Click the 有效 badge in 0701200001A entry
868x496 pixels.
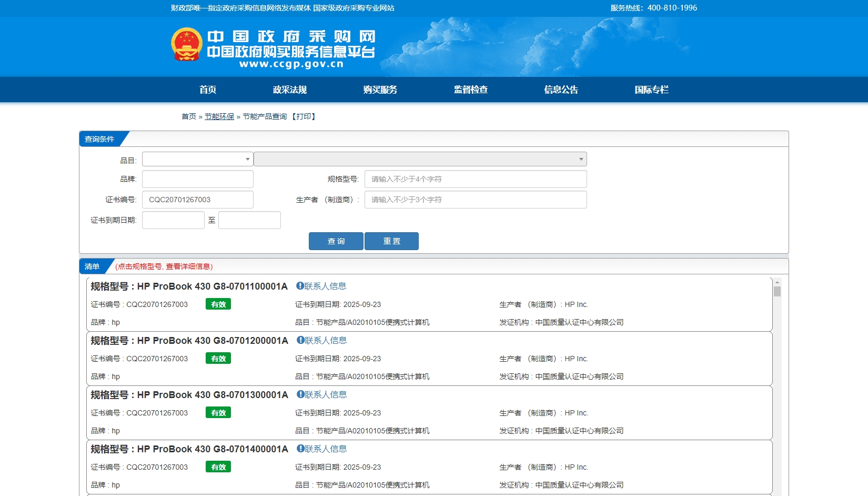click(218, 359)
